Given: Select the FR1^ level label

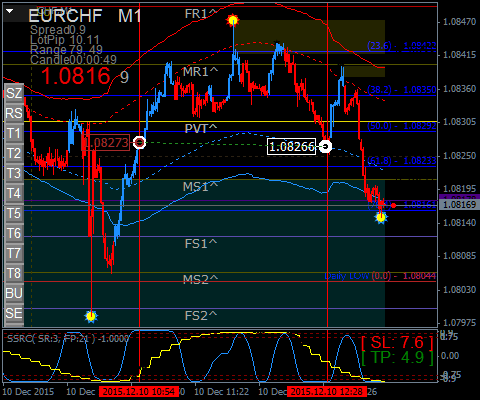Looking at the screenshot, I should 201,14.
